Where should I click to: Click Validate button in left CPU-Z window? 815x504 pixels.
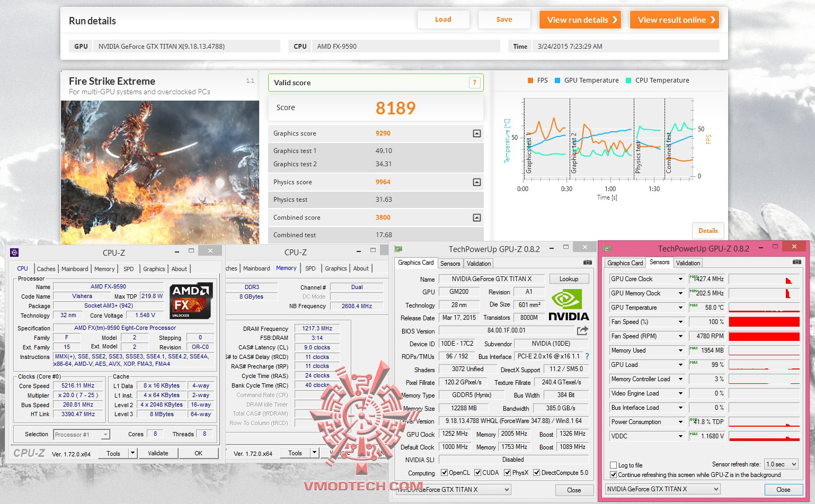click(158, 453)
